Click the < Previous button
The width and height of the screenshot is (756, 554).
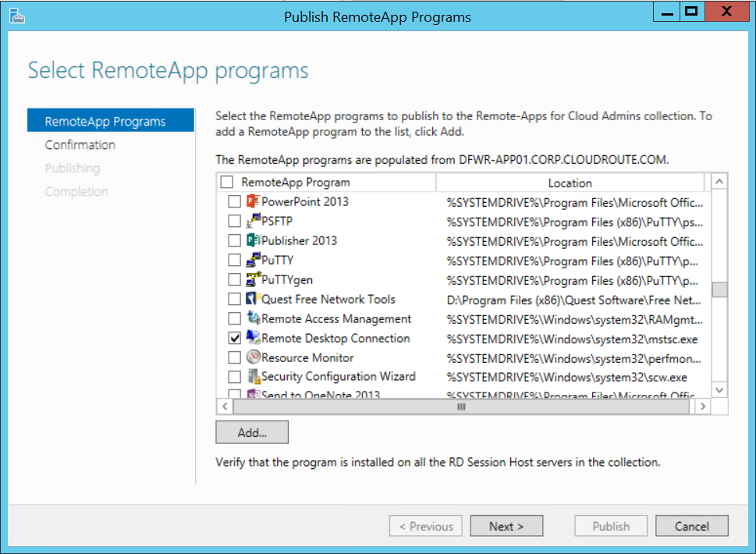pos(426,526)
